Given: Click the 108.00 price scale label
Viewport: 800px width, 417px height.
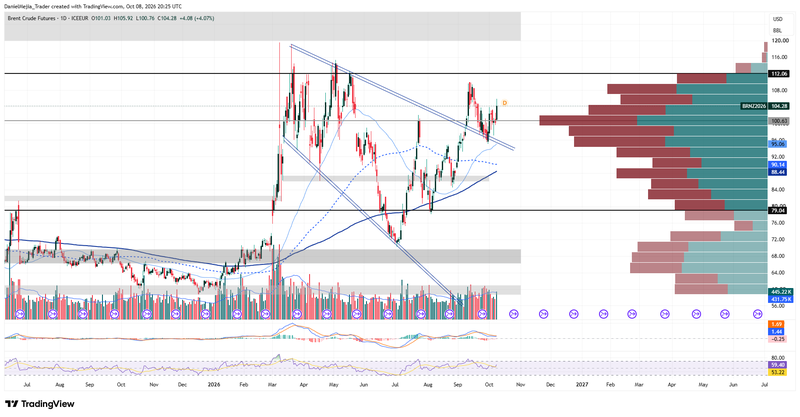Looking at the screenshot, I should (x=780, y=90).
